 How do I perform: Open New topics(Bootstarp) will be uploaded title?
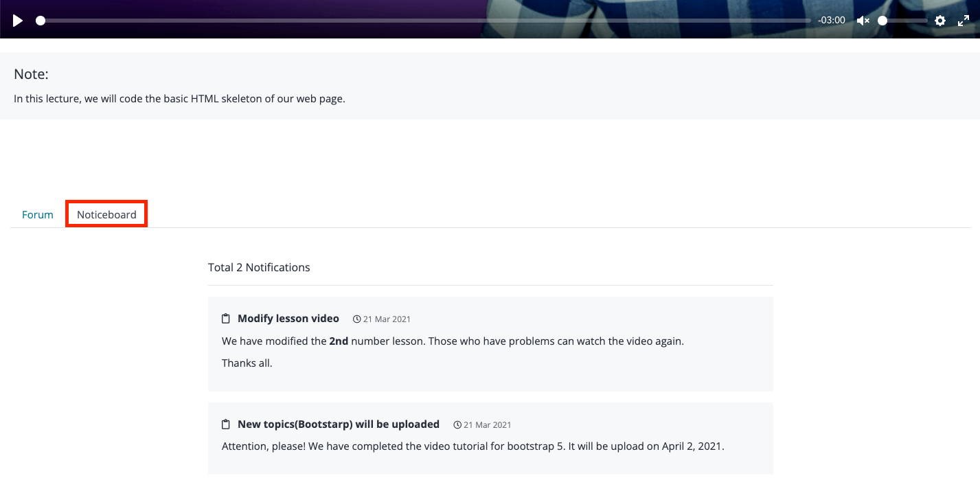[339, 424]
